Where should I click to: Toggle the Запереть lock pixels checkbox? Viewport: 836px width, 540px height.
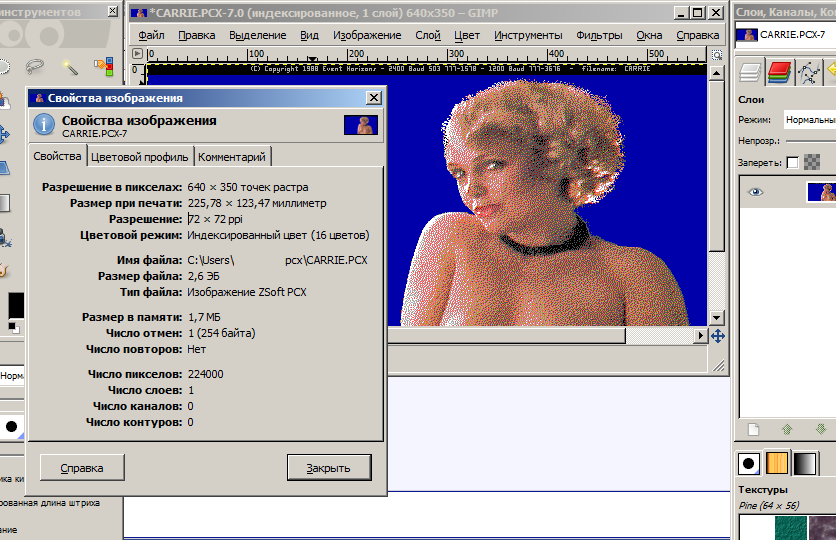793,163
